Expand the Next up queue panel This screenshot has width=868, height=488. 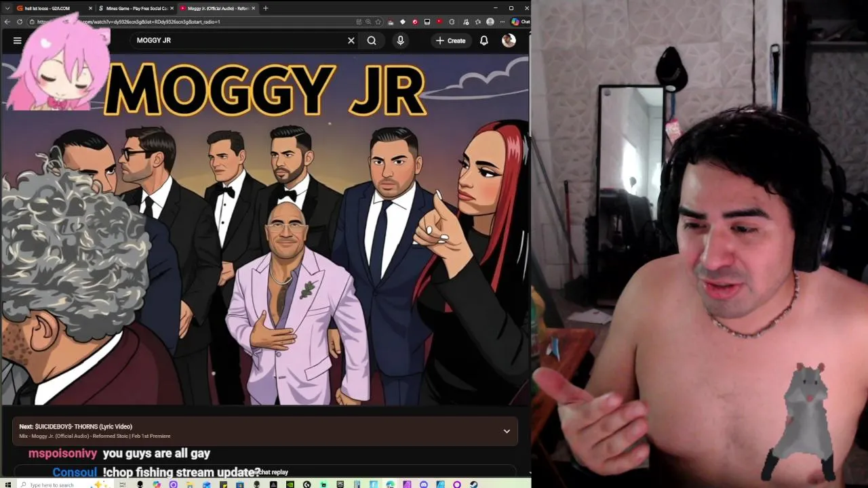507,431
